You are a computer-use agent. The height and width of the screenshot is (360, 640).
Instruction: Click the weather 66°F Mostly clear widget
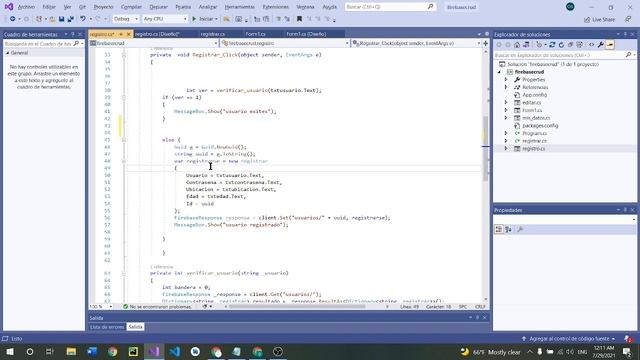490,352
